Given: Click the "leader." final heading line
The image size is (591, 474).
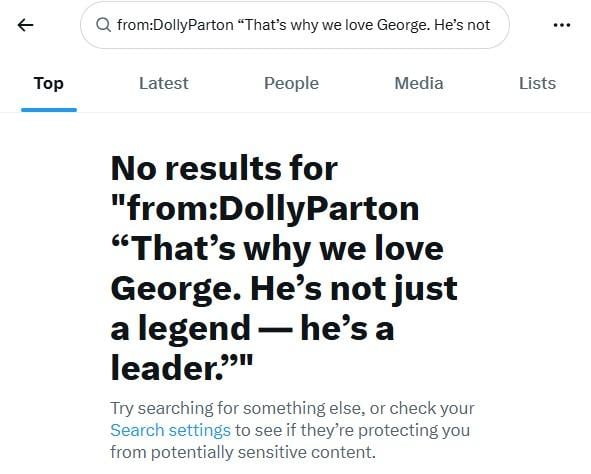Looking at the screenshot, I should [182, 367].
